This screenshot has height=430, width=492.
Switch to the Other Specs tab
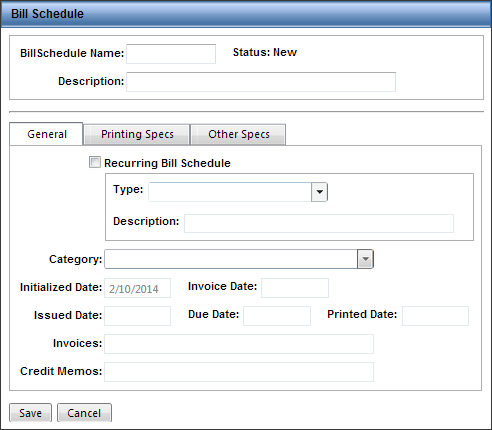coord(239,134)
